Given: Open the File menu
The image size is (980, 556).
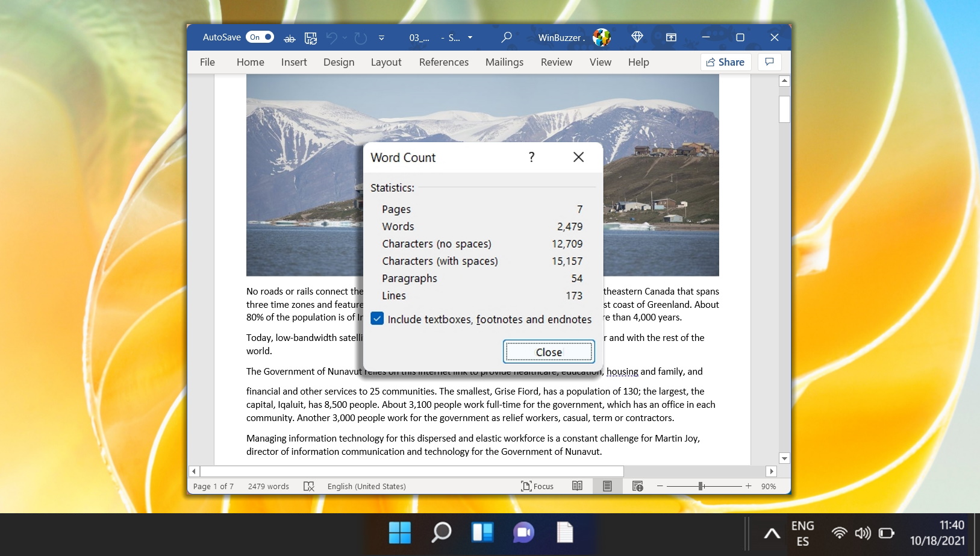Looking at the screenshot, I should coord(207,62).
